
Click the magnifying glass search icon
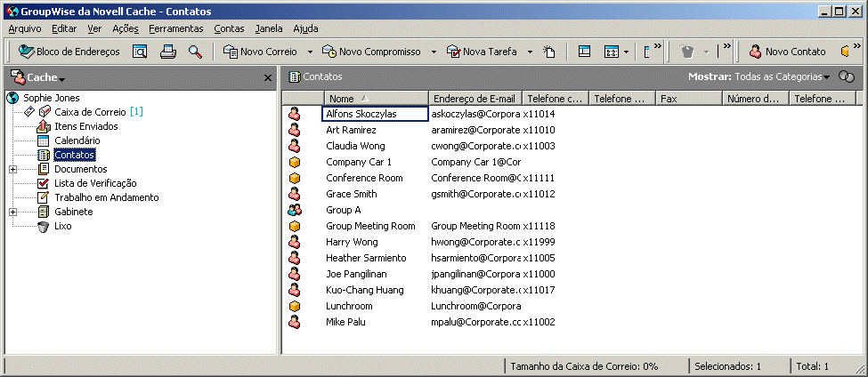(x=194, y=52)
